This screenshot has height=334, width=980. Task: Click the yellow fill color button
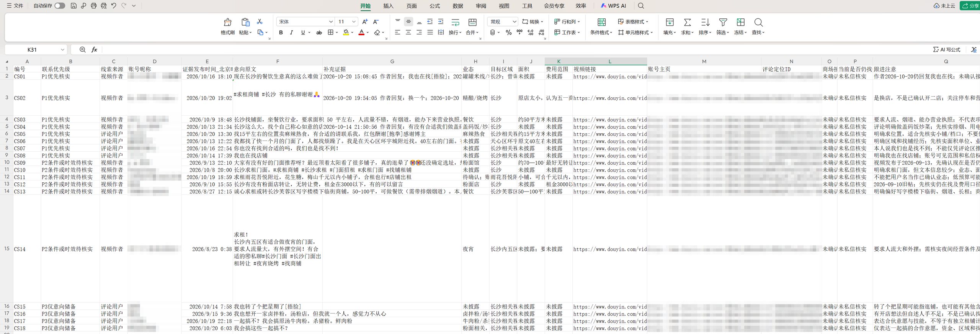coord(346,33)
